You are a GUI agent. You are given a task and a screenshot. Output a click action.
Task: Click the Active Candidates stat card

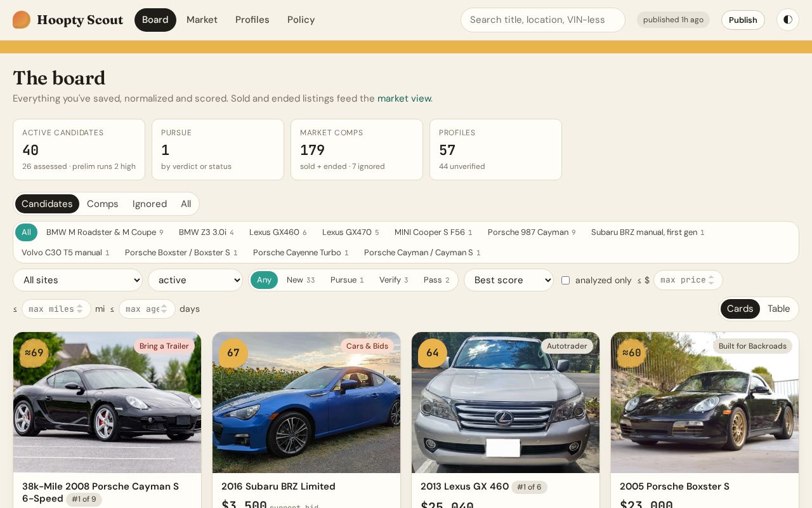[79, 150]
